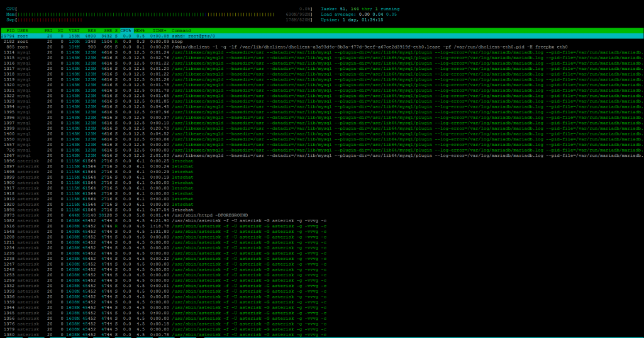Select letschat thread row PID 1920

(x=322, y=205)
